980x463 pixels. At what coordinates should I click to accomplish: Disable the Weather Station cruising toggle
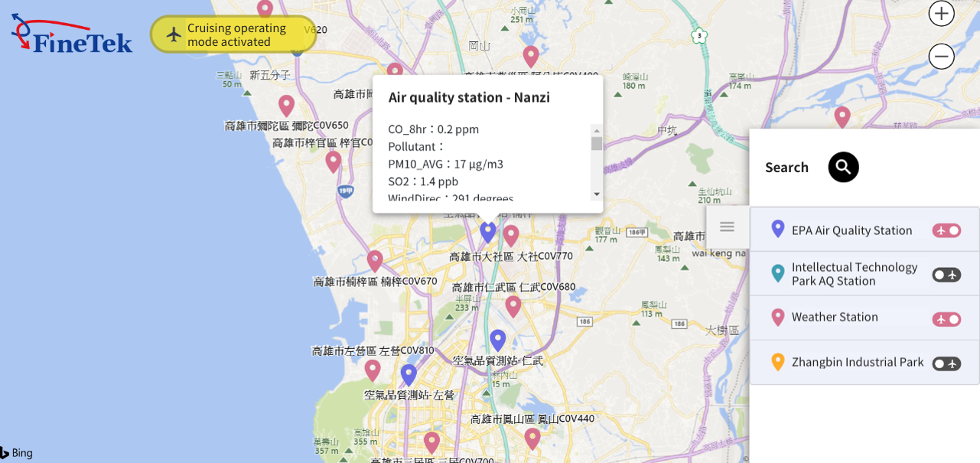(x=946, y=319)
